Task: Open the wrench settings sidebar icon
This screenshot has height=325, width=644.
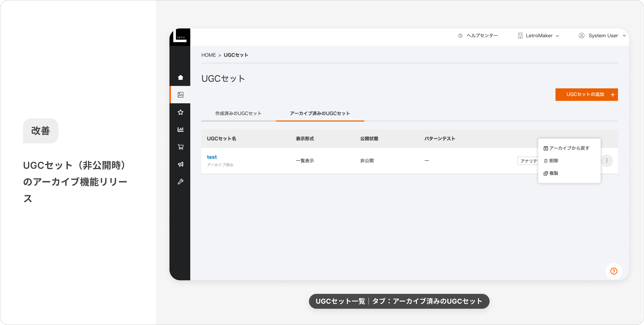Action: pyautogui.click(x=180, y=182)
